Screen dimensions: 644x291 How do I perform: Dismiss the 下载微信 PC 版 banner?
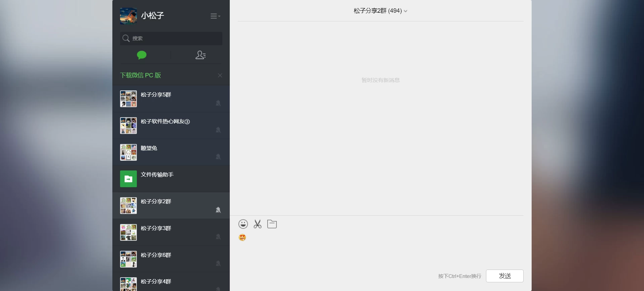(x=220, y=75)
